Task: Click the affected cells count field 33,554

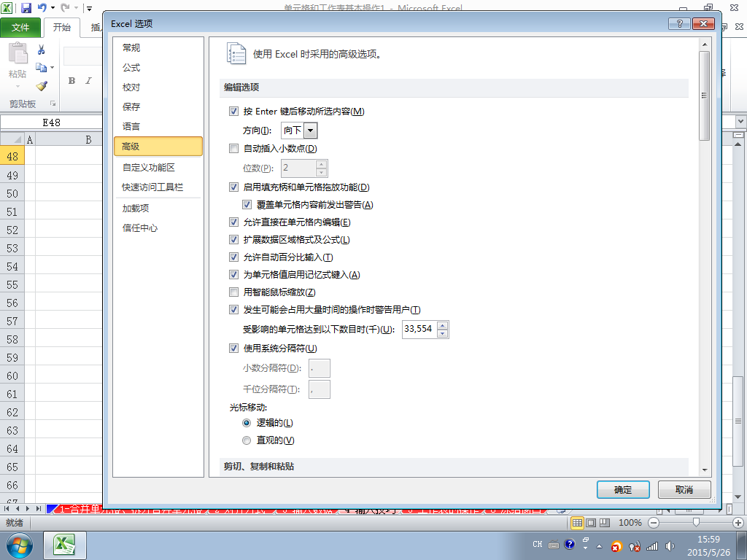Action: 419,329
